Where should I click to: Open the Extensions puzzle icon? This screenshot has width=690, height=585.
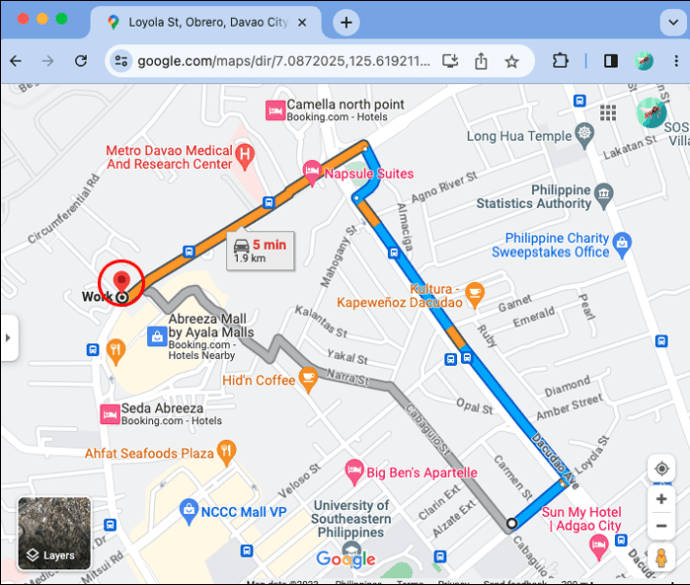tap(560, 61)
